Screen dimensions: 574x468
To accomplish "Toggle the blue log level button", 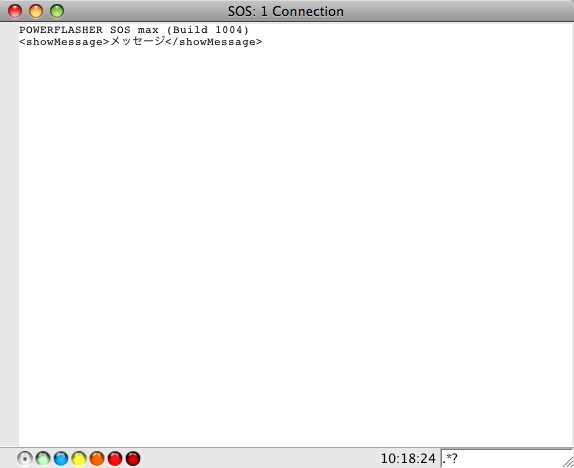I will (61, 458).
